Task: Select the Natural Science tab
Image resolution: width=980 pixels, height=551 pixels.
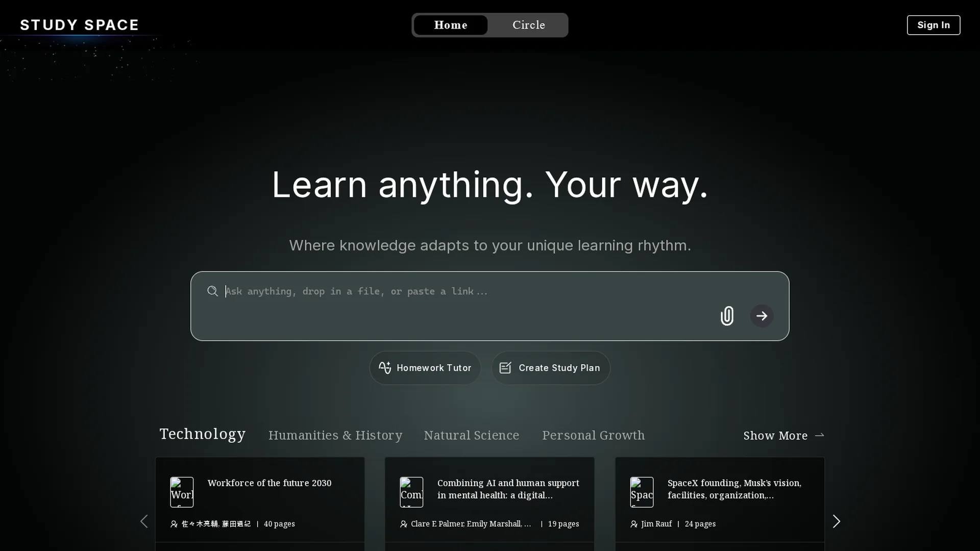Action: pos(472,435)
